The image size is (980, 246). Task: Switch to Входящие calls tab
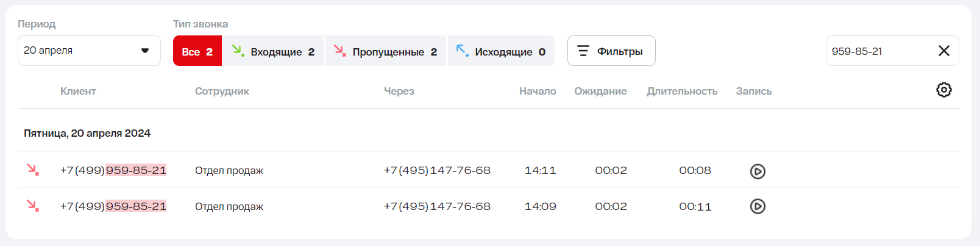[x=274, y=51]
